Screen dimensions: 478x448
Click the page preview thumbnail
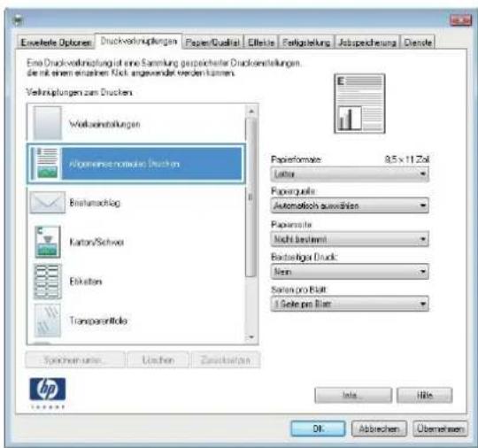359,104
